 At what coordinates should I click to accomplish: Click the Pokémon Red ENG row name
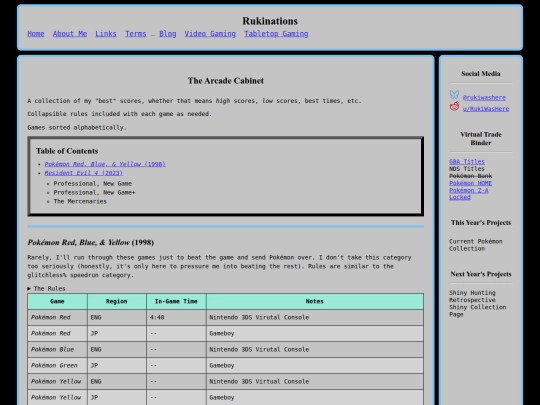coord(51,318)
